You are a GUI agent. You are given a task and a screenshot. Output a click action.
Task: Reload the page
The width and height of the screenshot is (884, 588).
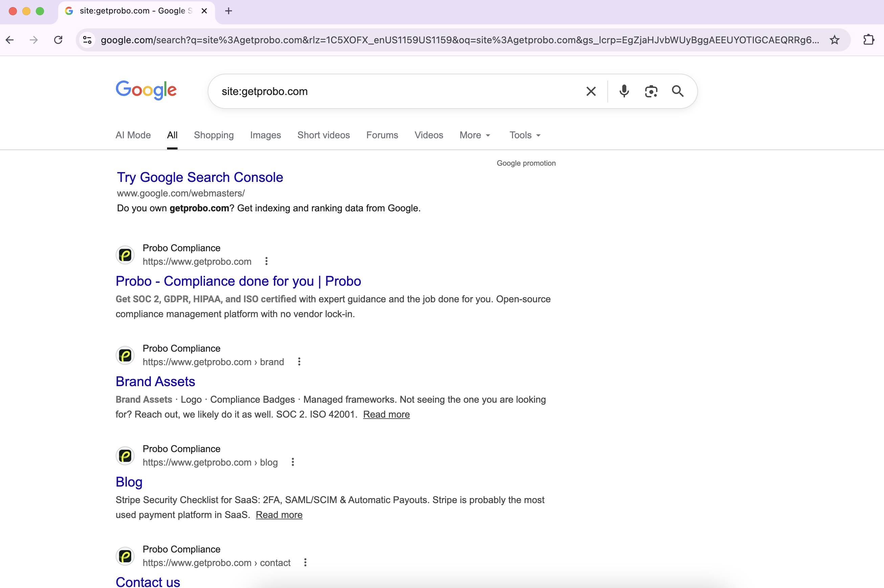(58, 40)
